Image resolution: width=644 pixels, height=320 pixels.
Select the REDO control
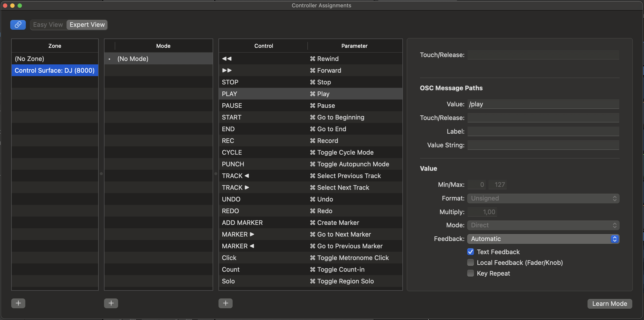point(311,211)
